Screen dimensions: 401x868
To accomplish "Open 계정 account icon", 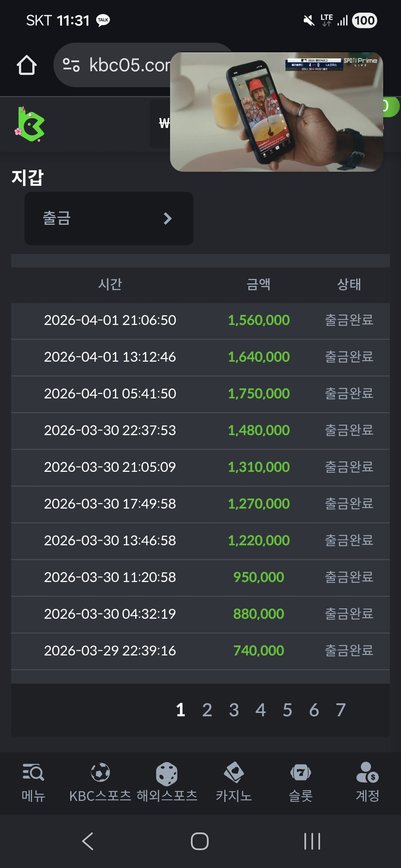I will point(367,773).
